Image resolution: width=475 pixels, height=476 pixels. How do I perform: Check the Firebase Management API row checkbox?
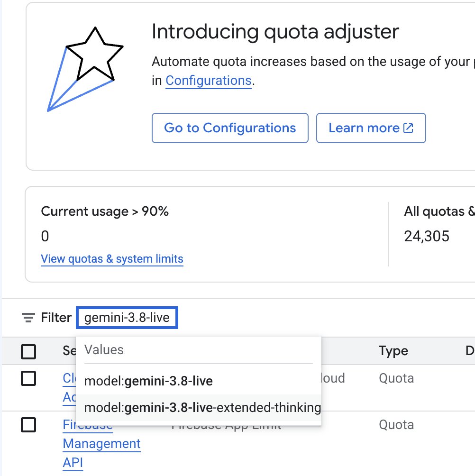click(28, 424)
